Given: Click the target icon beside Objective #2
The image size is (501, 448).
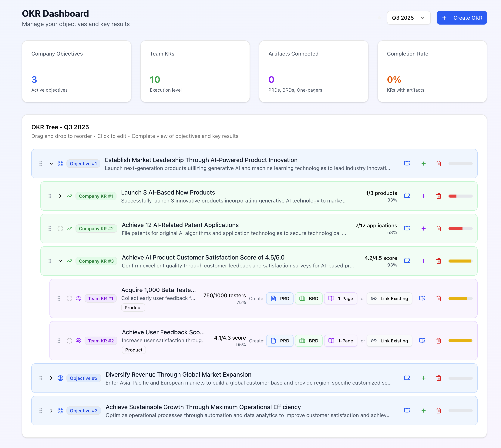Looking at the screenshot, I should tap(60, 378).
